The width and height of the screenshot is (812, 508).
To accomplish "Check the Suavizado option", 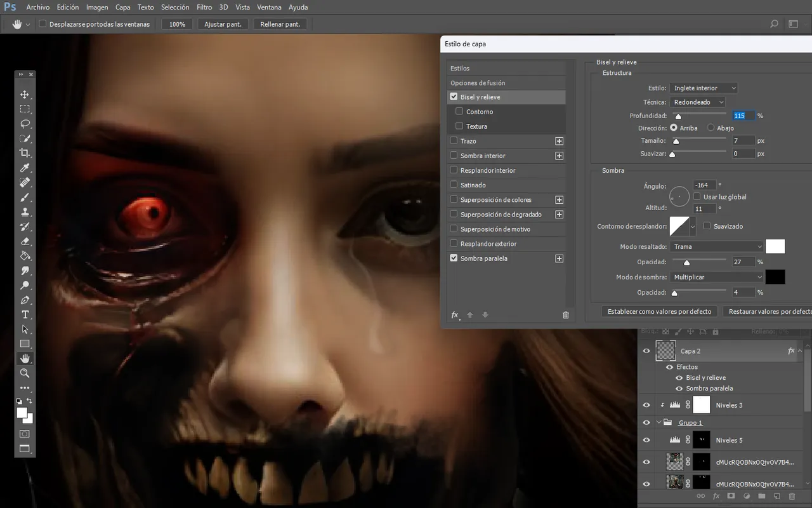I will tap(707, 226).
